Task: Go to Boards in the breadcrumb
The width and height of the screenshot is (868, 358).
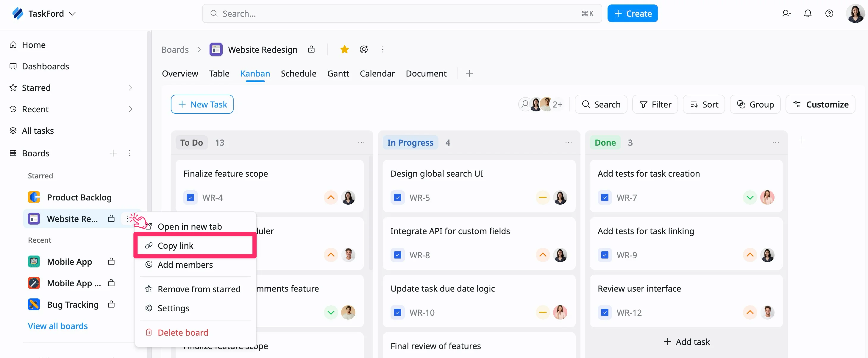Action: (175, 49)
